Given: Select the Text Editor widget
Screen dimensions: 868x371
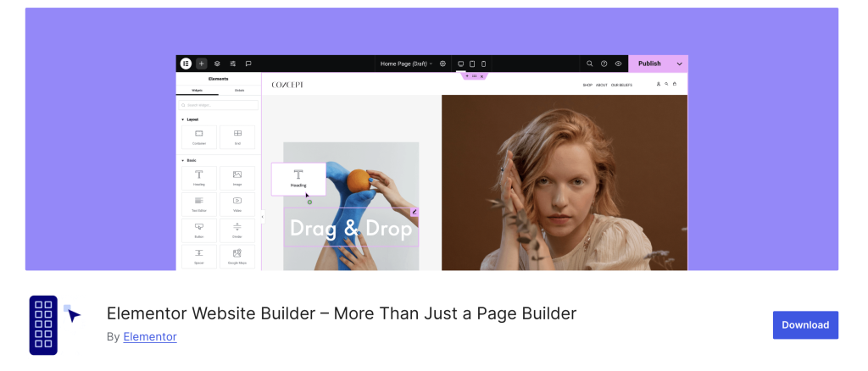Looking at the screenshot, I should (x=199, y=204).
